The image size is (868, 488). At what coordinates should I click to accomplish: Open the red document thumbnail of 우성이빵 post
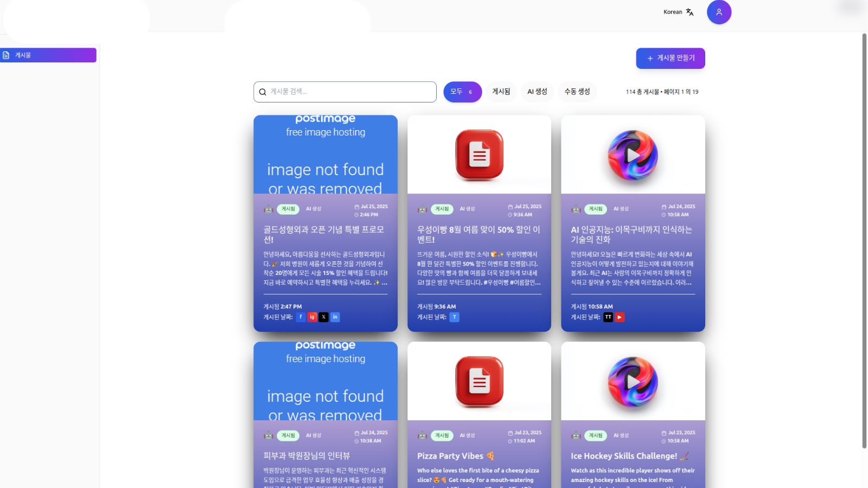(479, 155)
